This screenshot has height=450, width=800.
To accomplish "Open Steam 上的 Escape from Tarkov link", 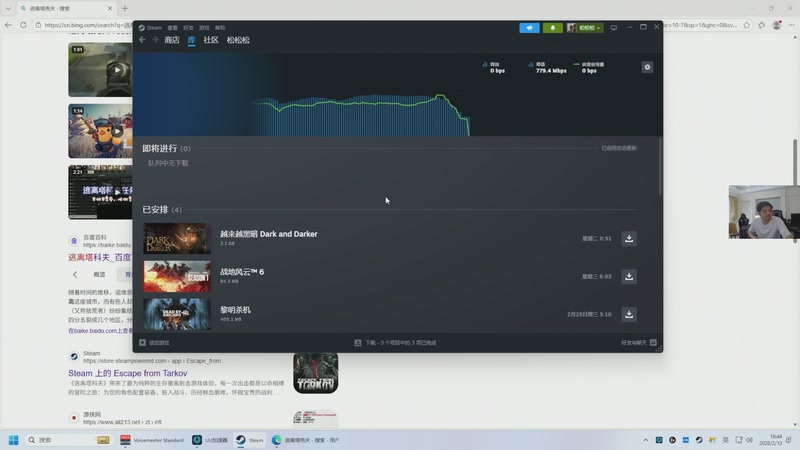I will coord(128,373).
